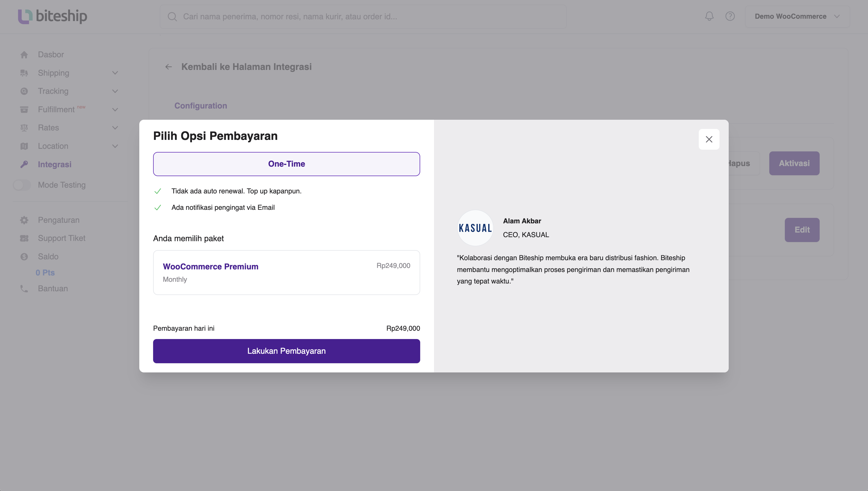The image size is (868, 491).
Task: Select the One-Time payment option
Action: [x=286, y=164]
